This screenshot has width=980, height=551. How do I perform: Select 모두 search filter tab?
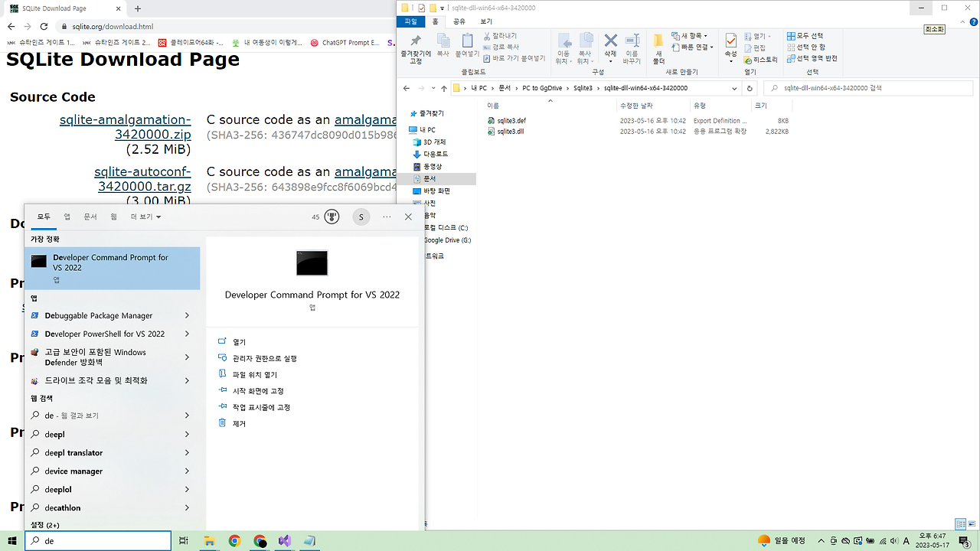44,217
